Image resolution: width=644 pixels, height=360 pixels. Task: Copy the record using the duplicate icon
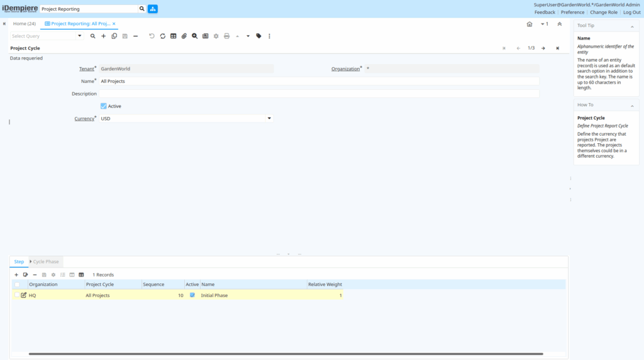(x=114, y=36)
